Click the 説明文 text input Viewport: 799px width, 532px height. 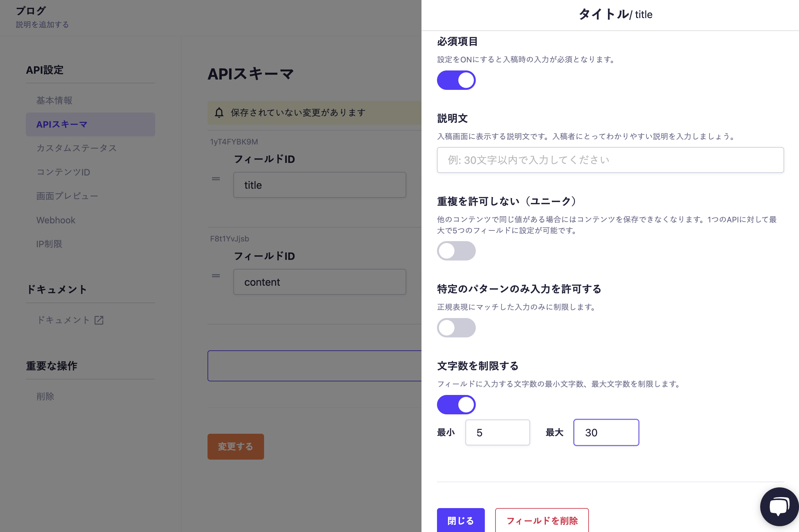(610, 160)
